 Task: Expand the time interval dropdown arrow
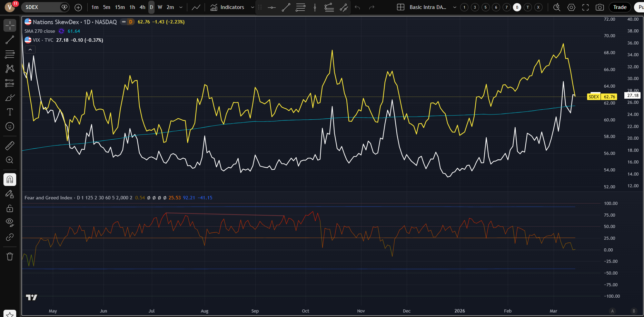point(181,7)
